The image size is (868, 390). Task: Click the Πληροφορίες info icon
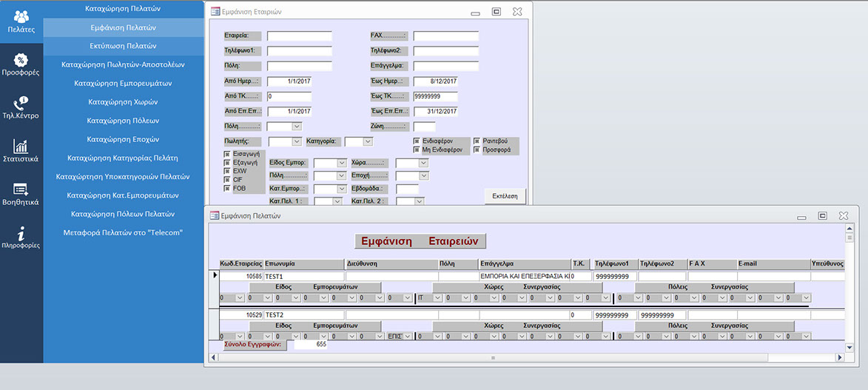tap(21, 233)
